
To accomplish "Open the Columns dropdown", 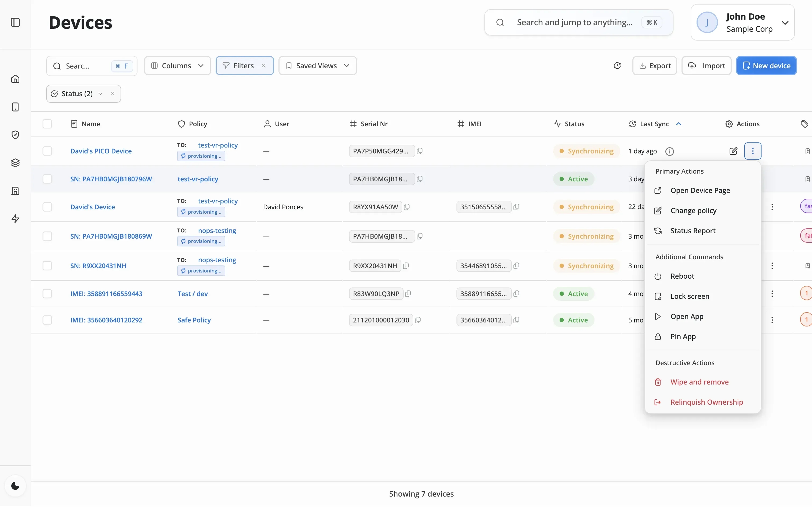I will click(177, 66).
